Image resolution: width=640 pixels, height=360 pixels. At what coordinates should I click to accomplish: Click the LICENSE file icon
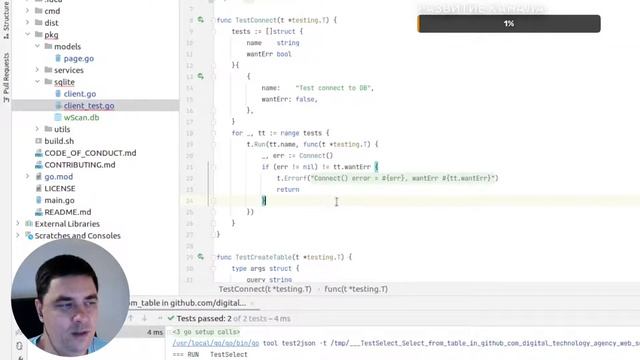[x=39, y=189]
